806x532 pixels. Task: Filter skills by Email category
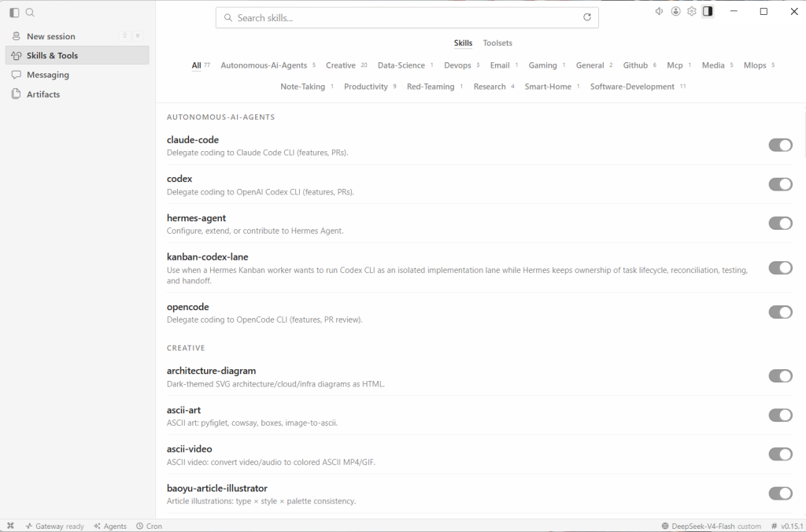coord(504,65)
